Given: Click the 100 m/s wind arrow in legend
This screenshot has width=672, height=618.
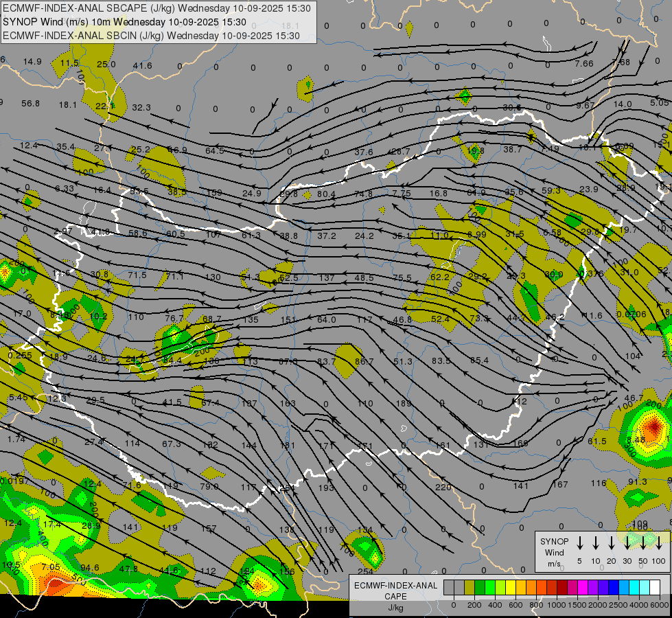Looking at the screenshot, I should [x=659, y=543].
